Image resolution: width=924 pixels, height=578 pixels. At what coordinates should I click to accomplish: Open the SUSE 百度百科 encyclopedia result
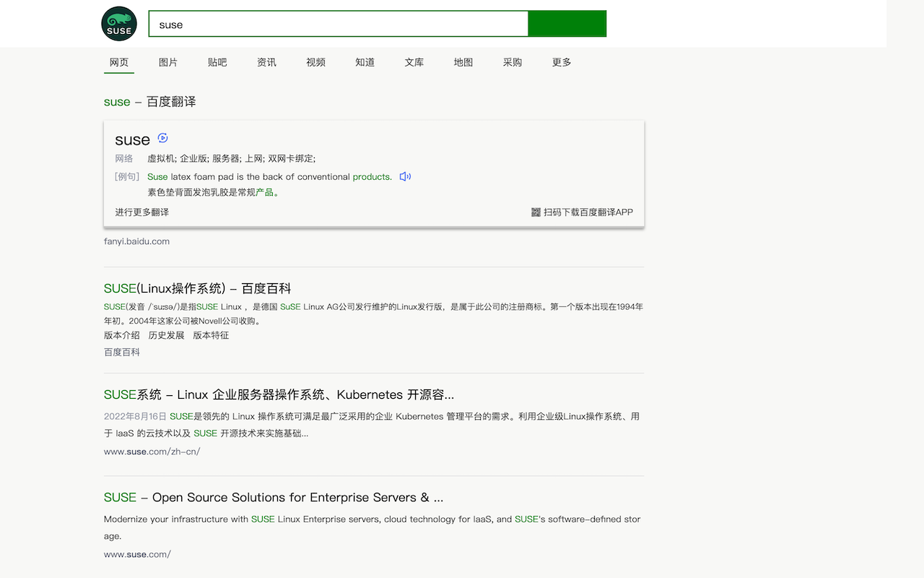coord(196,288)
